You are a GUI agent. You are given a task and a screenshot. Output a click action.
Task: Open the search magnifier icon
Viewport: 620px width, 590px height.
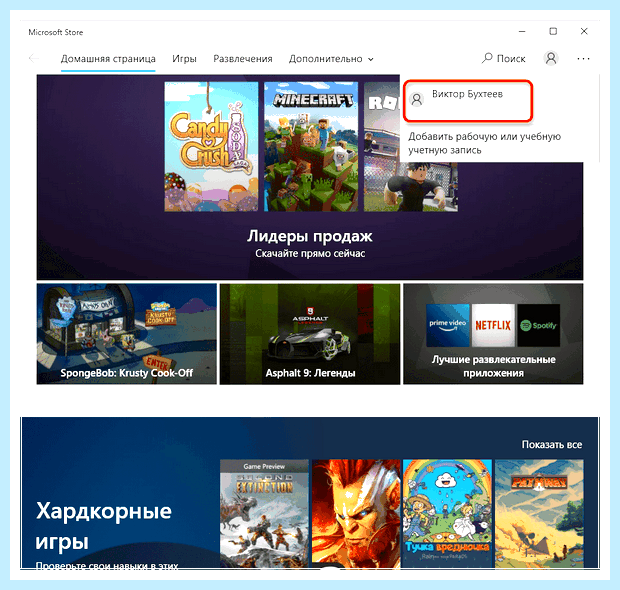point(487,58)
